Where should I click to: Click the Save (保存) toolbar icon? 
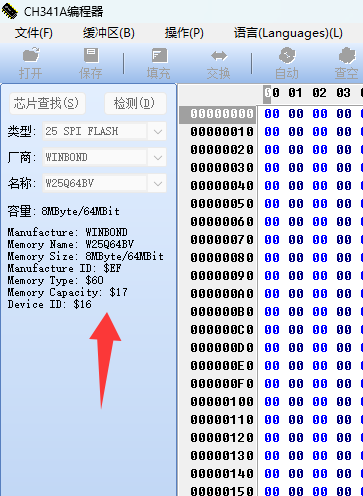[91, 63]
